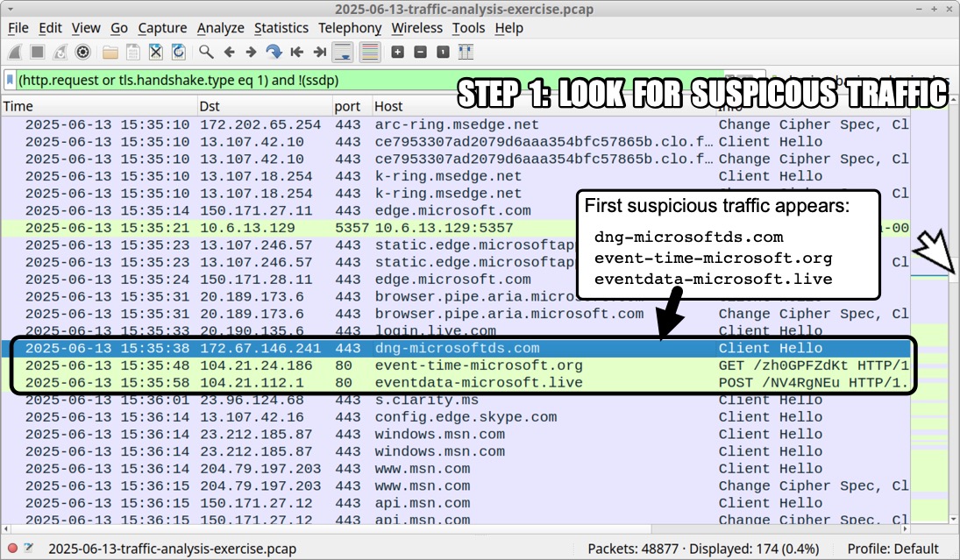
Task: Open the window menu arrow in the title bar
Action: click(x=11, y=9)
